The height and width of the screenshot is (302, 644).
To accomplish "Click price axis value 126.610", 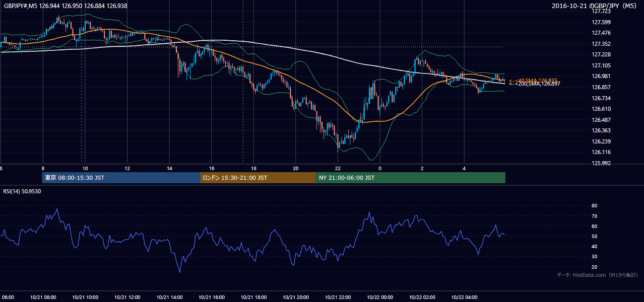I will click(x=601, y=109).
